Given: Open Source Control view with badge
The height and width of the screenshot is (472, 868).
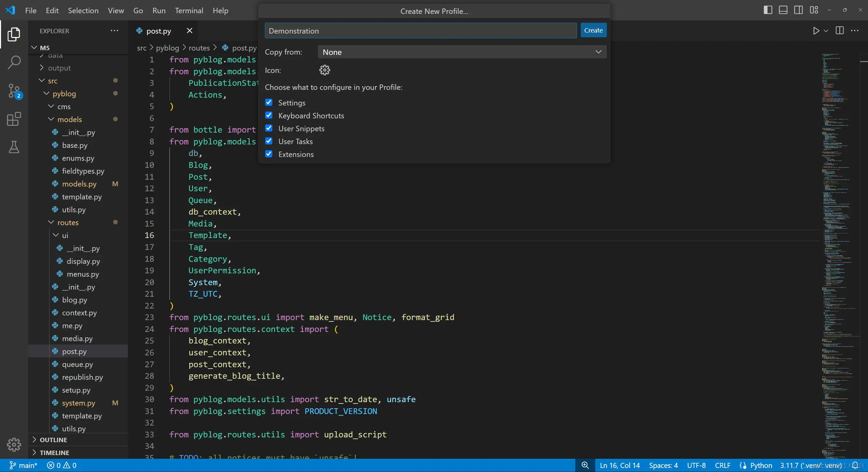Looking at the screenshot, I should pos(14,91).
